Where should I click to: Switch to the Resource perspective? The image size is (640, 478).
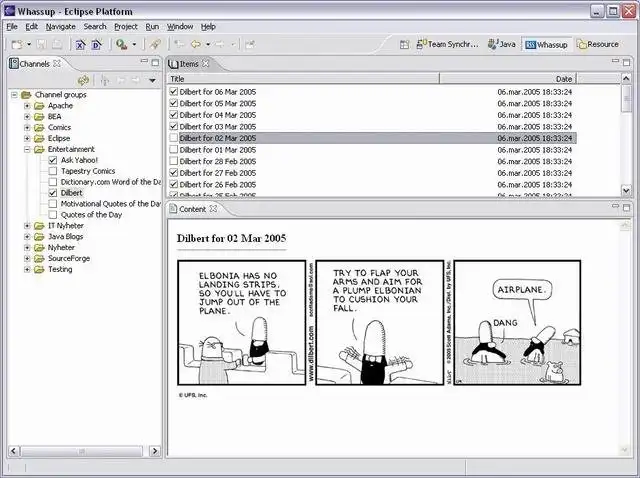598,44
